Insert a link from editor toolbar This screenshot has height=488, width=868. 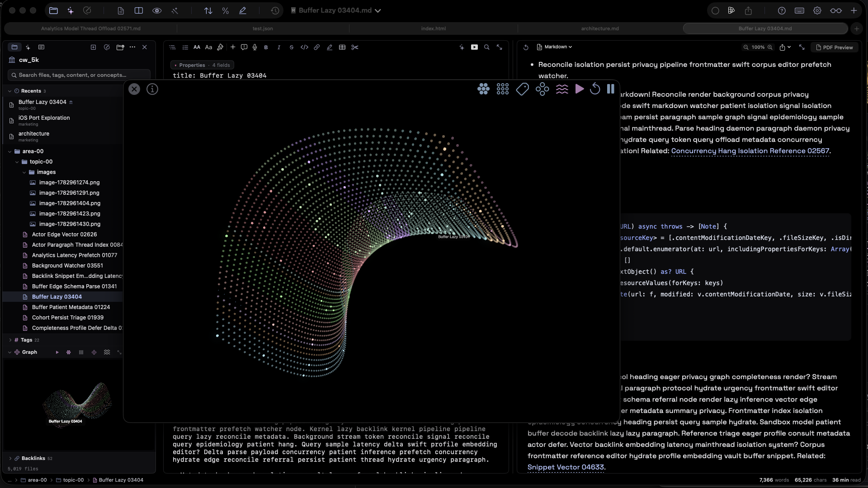[x=317, y=47]
